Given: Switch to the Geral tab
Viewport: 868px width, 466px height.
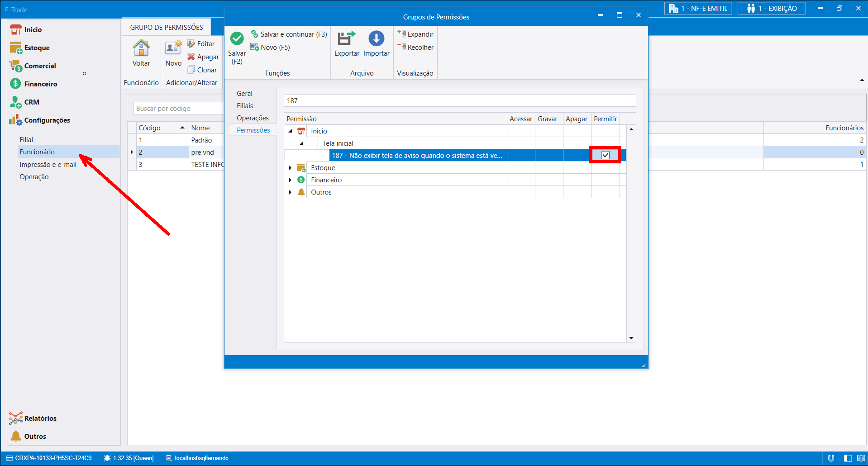Looking at the screenshot, I should click(x=244, y=94).
